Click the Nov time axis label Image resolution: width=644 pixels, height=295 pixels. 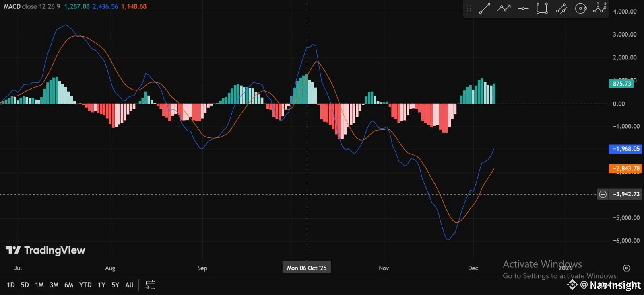[x=384, y=268]
